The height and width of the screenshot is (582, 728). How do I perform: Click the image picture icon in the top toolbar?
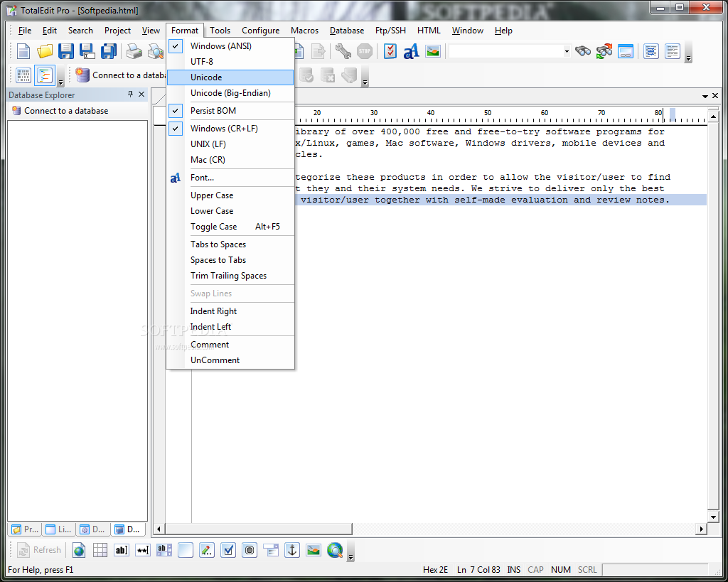tap(433, 51)
